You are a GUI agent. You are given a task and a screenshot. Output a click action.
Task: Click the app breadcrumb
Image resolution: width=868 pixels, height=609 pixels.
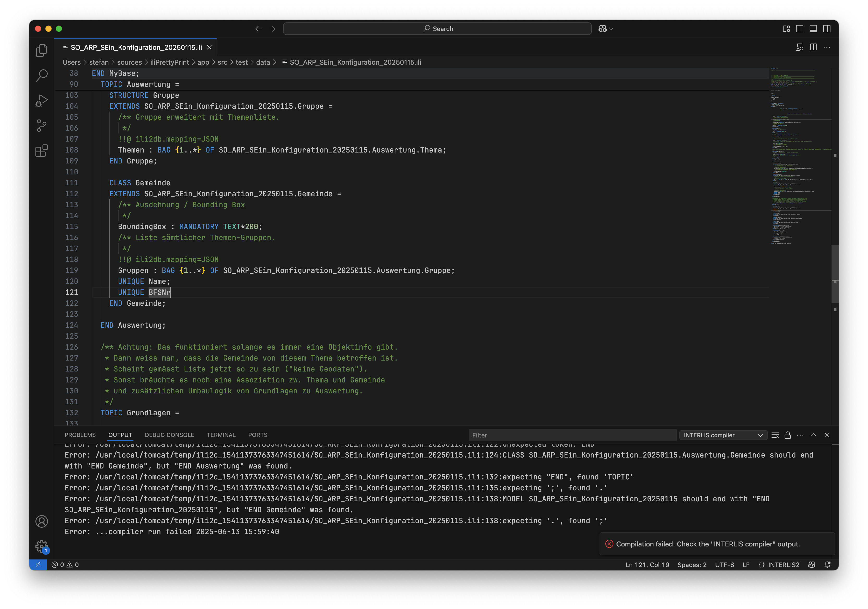203,62
